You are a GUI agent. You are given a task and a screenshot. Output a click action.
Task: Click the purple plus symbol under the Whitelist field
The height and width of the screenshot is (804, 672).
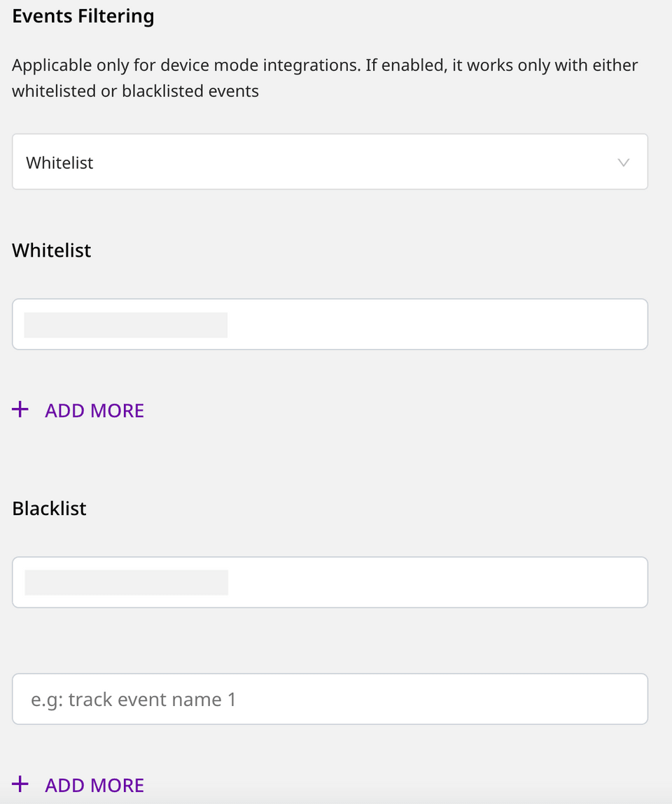[20, 409]
